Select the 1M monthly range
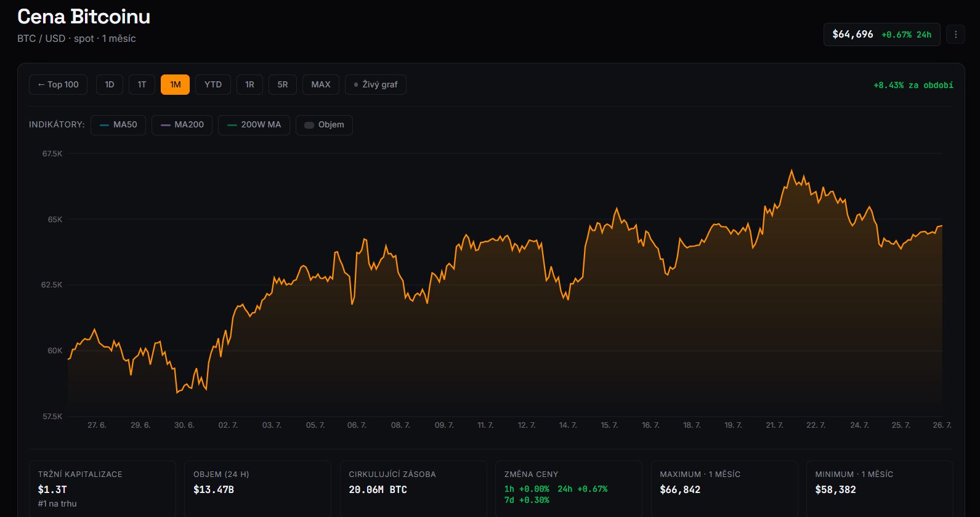The width and height of the screenshot is (980, 517). coord(176,85)
